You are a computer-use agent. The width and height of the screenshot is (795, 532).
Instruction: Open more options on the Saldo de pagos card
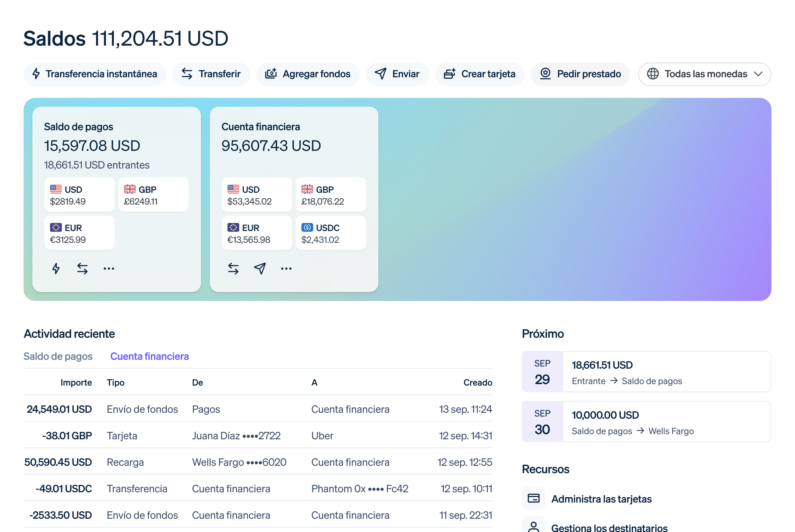pos(109,268)
